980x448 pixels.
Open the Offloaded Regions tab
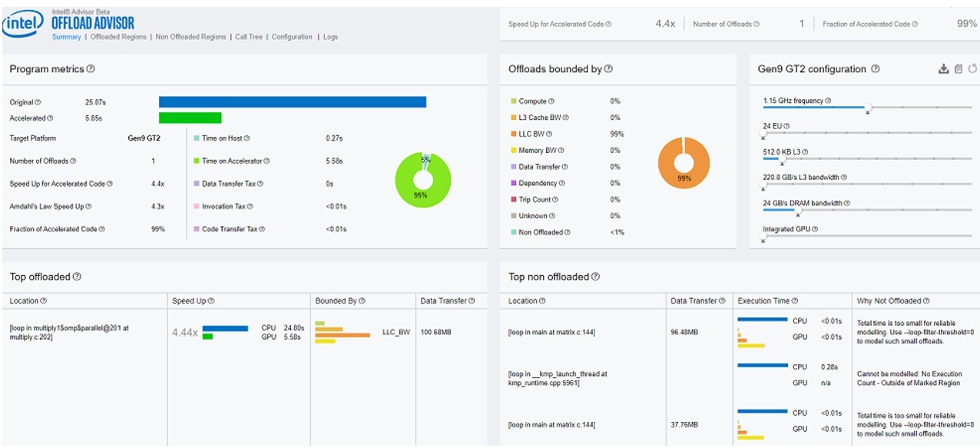coord(118,37)
